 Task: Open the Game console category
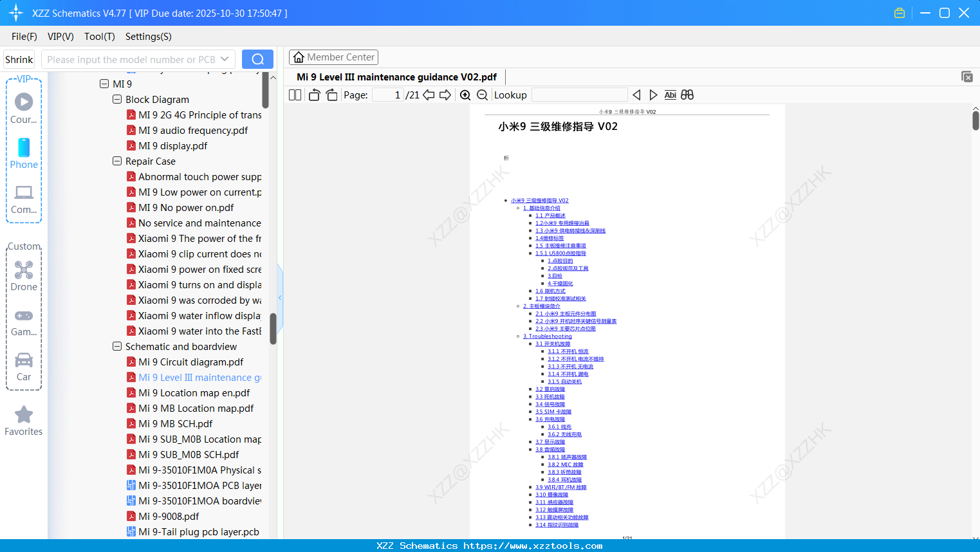pyautogui.click(x=24, y=323)
